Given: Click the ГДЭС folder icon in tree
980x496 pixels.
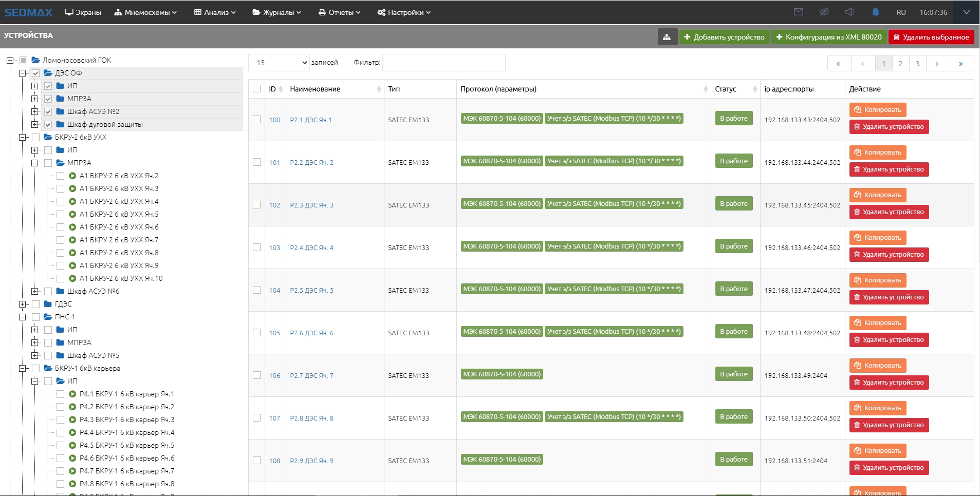Looking at the screenshot, I should [48, 304].
